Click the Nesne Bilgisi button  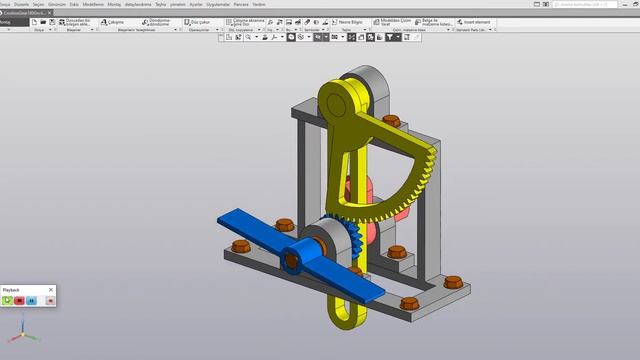pos(347,22)
